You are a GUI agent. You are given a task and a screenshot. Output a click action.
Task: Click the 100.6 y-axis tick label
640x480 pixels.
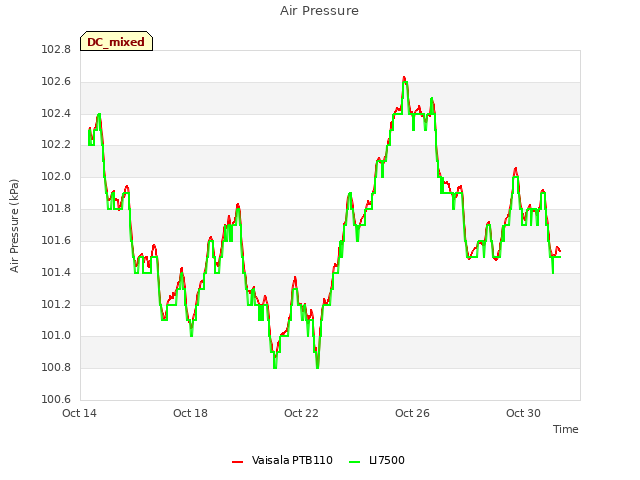(x=56, y=399)
